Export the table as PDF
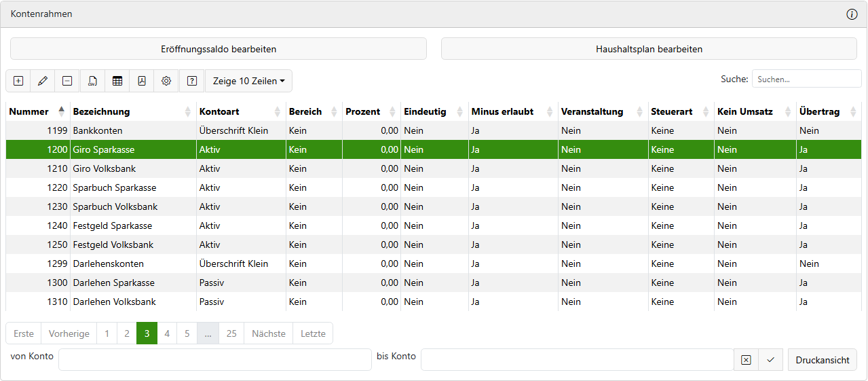Image resolution: width=868 pixels, height=381 pixels. point(142,81)
